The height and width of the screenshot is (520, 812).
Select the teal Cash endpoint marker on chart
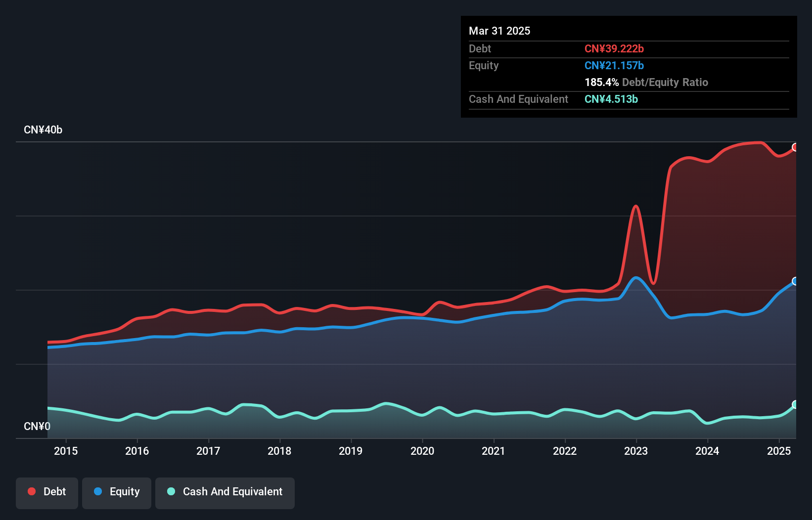coord(795,404)
